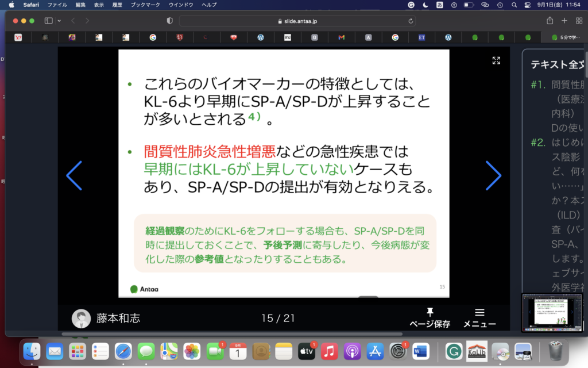Select the Gmail favorites tab

341,37
